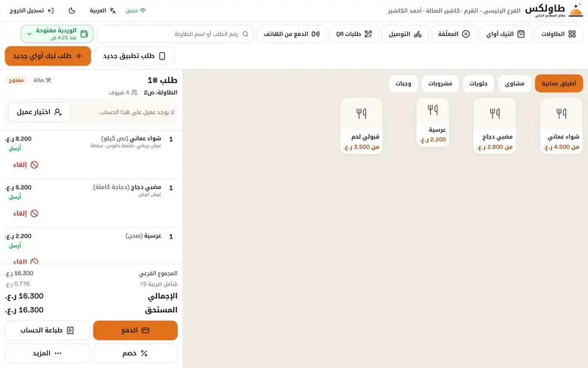Viewport: 588px width, 368px height.
Task: Add مضبي دجاج item card
Action: pos(495,126)
